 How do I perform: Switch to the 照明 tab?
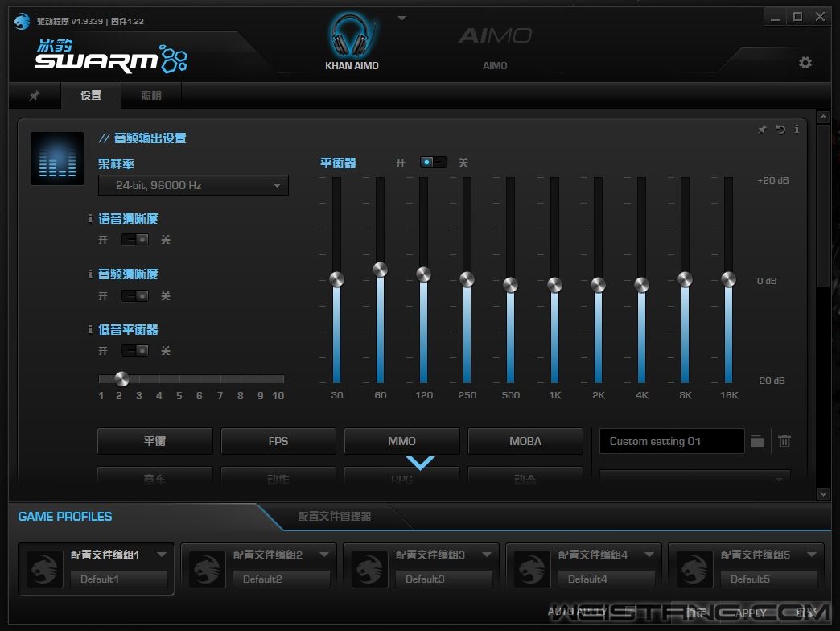click(151, 95)
